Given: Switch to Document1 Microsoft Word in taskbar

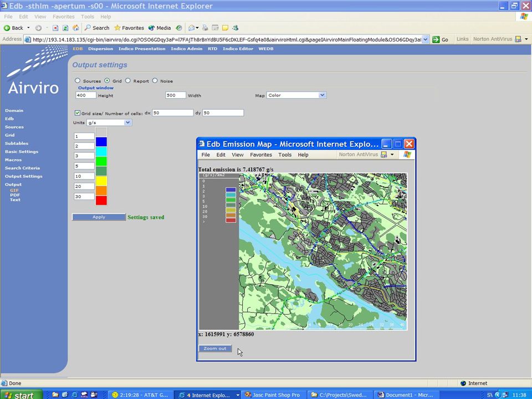Looking at the screenshot, I should (406, 395).
